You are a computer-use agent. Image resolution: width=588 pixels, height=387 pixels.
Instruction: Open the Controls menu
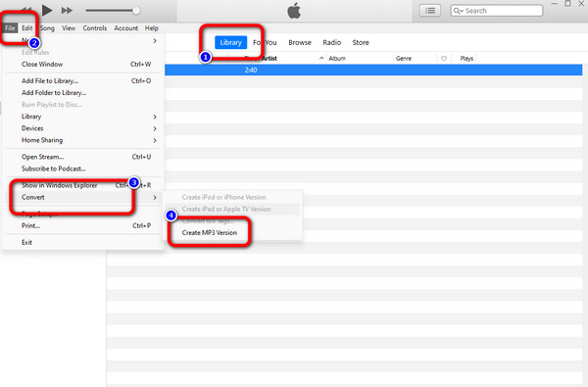(x=95, y=28)
